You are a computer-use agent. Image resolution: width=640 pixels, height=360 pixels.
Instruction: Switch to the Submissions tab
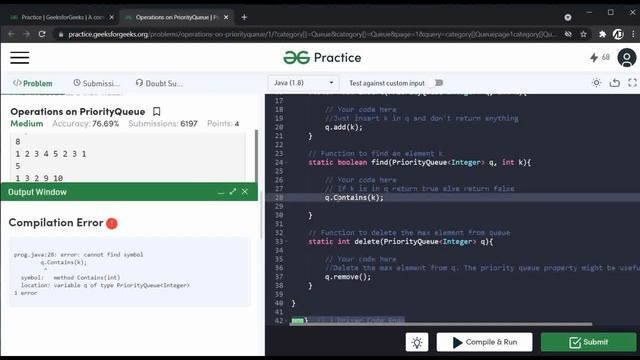(x=97, y=83)
